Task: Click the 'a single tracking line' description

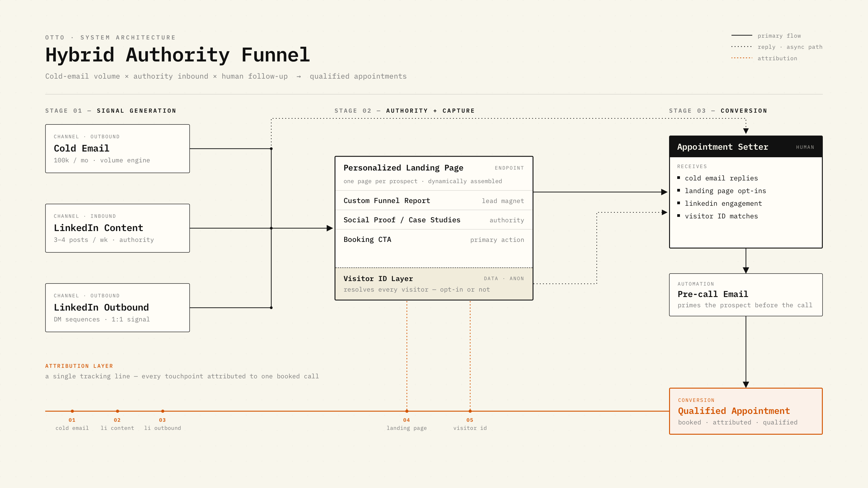Action: click(x=182, y=376)
